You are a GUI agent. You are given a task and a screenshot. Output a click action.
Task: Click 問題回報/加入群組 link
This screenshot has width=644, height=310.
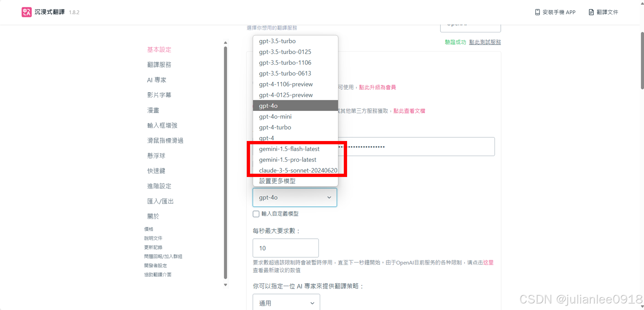pyautogui.click(x=163, y=256)
